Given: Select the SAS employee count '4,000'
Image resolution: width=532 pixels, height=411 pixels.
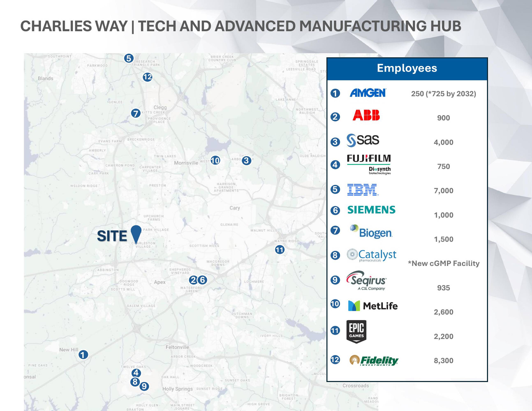Looking at the screenshot, I should [444, 142].
